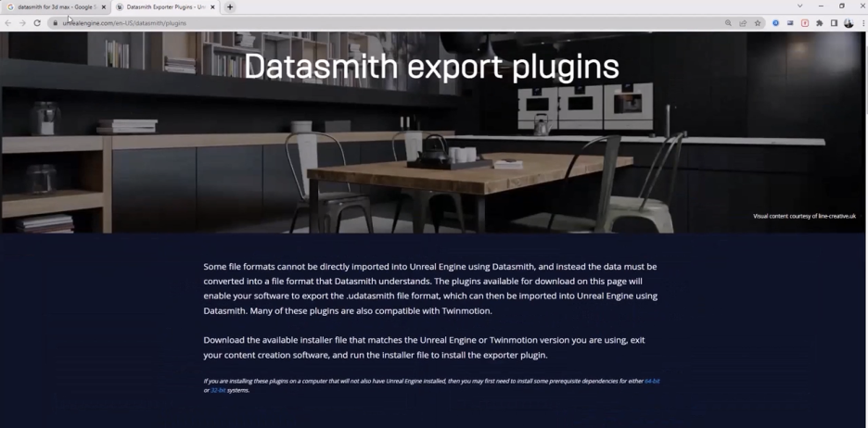
Task: Bookmark this page with the star
Action: pyautogui.click(x=758, y=23)
